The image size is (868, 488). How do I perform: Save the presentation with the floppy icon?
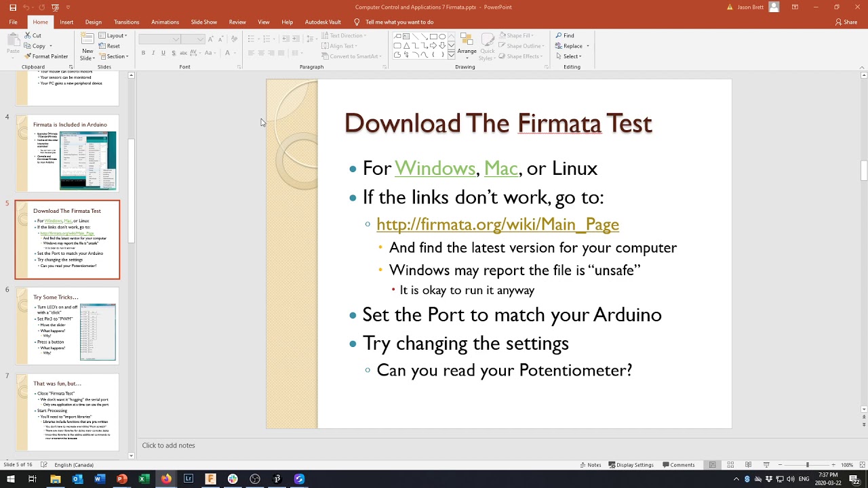coord(13,7)
